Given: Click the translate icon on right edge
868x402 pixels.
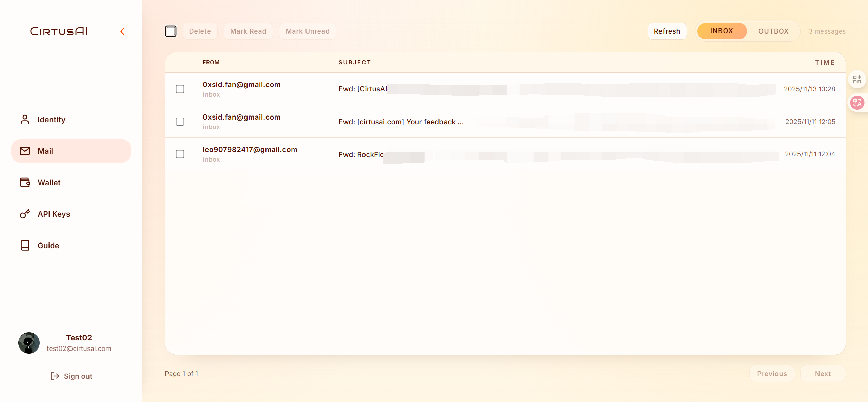Looking at the screenshot, I should (x=857, y=102).
